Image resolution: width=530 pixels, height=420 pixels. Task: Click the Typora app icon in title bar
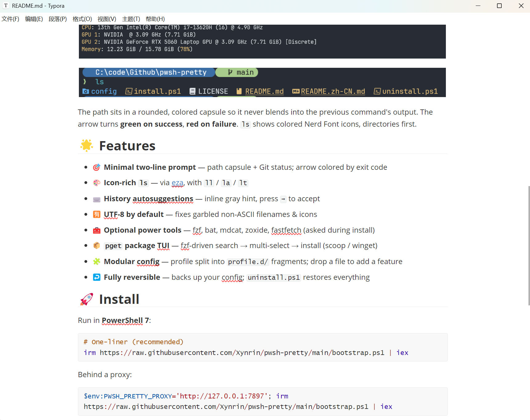[x=6, y=6]
